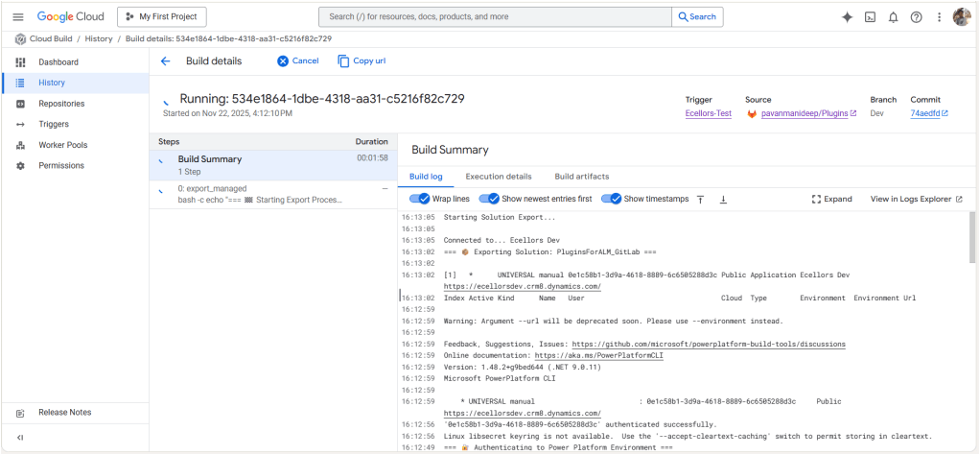The height and width of the screenshot is (455, 980).
Task: Disable the Wrap lines toggle
Action: [x=420, y=199]
